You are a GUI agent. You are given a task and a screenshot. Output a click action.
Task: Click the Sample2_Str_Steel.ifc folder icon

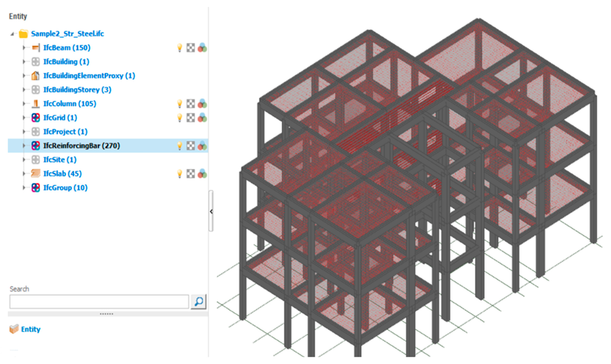(x=24, y=34)
